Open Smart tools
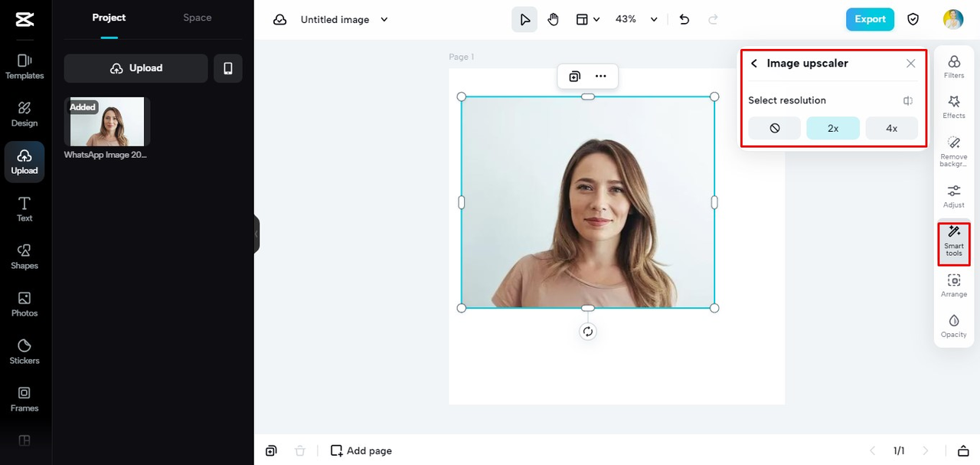Screen dimensions: 980x465 (954, 241)
